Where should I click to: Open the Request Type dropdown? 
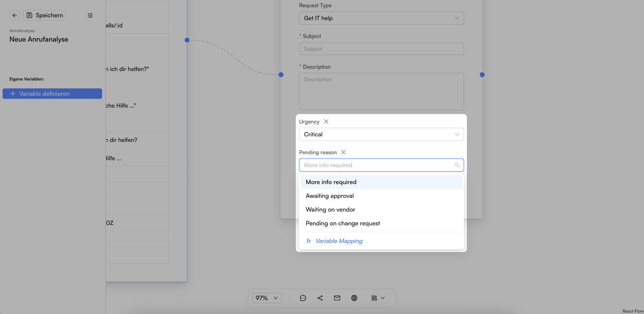[382, 18]
